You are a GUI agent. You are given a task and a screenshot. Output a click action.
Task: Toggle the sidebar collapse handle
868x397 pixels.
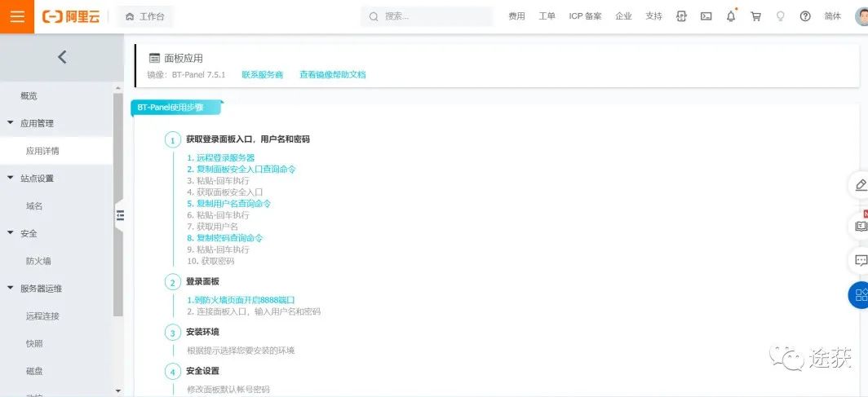pyautogui.click(x=120, y=215)
